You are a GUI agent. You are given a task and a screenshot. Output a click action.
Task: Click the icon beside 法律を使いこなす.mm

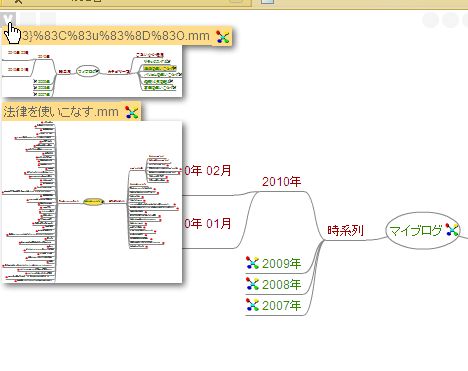(x=132, y=112)
